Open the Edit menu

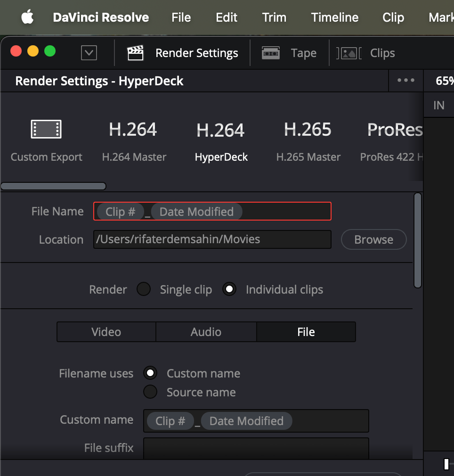coord(226,17)
